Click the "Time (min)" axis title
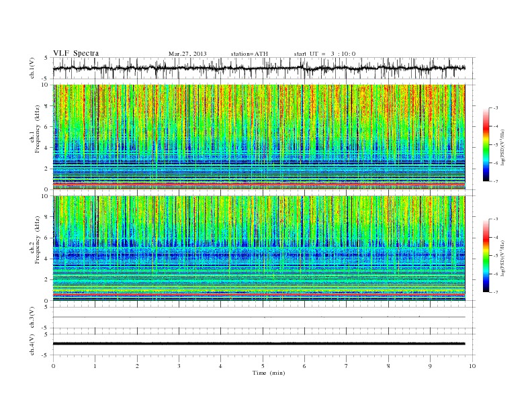The width and height of the screenshot is (532, 411). pos(269,373)
